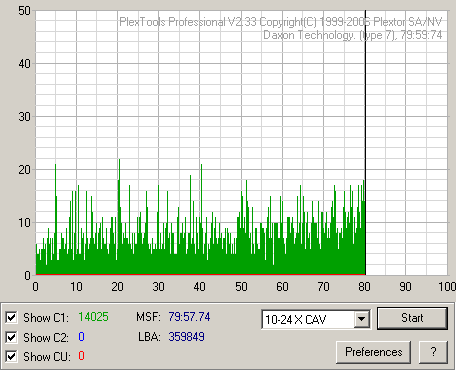This screenshot has width=456, height=371.
Task: Open the Preferences dialog
Action: tap(373, 352)
